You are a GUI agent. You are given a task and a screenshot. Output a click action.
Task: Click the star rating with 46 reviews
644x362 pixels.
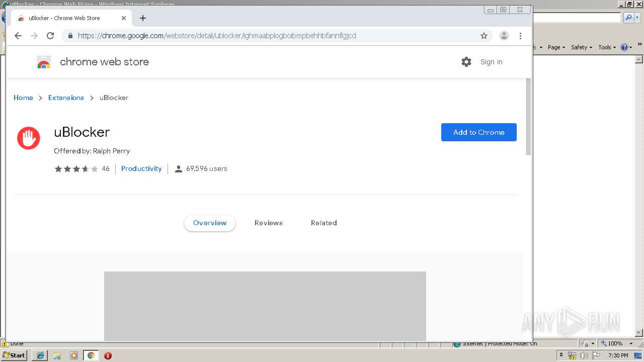tap(82, 169)
